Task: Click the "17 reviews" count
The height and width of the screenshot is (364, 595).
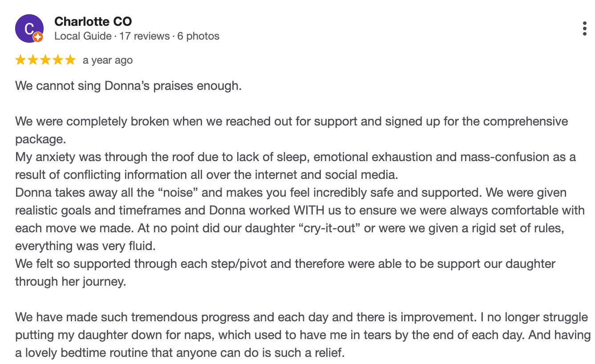Action: pos(144,36)
